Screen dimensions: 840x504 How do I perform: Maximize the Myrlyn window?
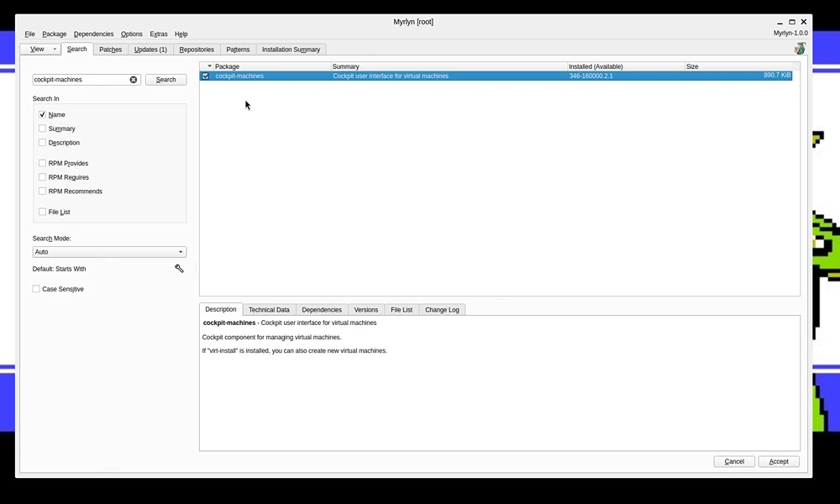click(792, 22)
